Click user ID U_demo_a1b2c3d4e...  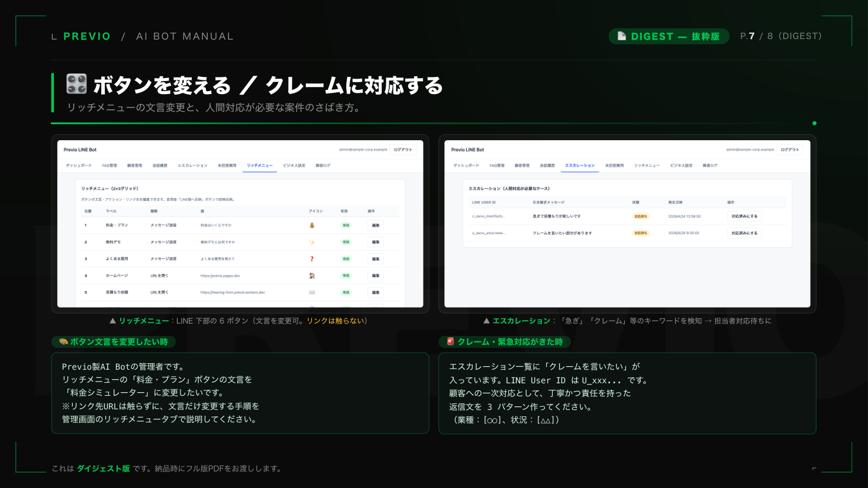(488, 233)
